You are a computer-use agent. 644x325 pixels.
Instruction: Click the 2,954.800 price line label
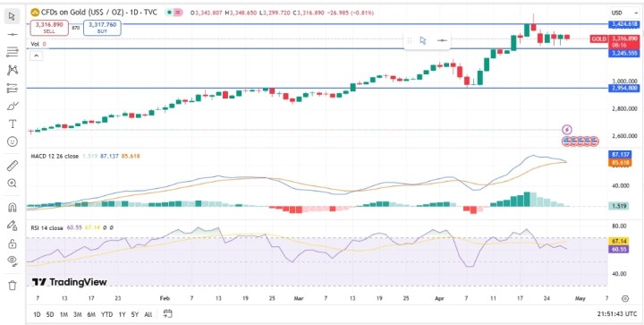[x=624, y=88]
